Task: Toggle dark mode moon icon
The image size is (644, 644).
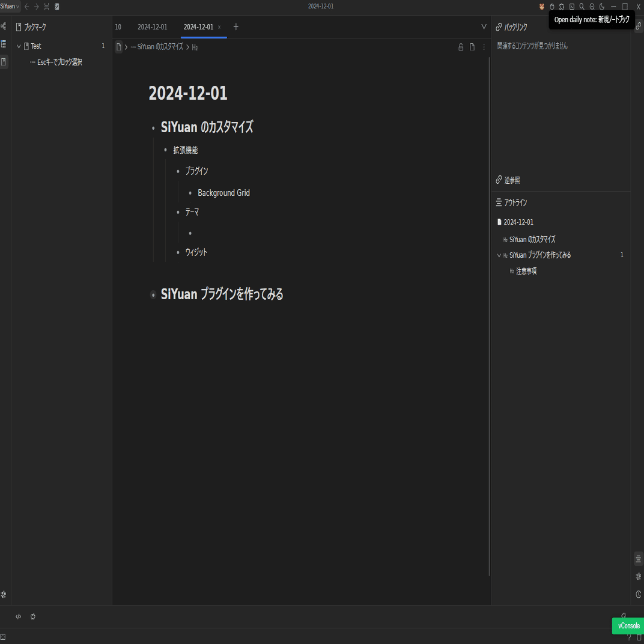Action: point(602,7)
